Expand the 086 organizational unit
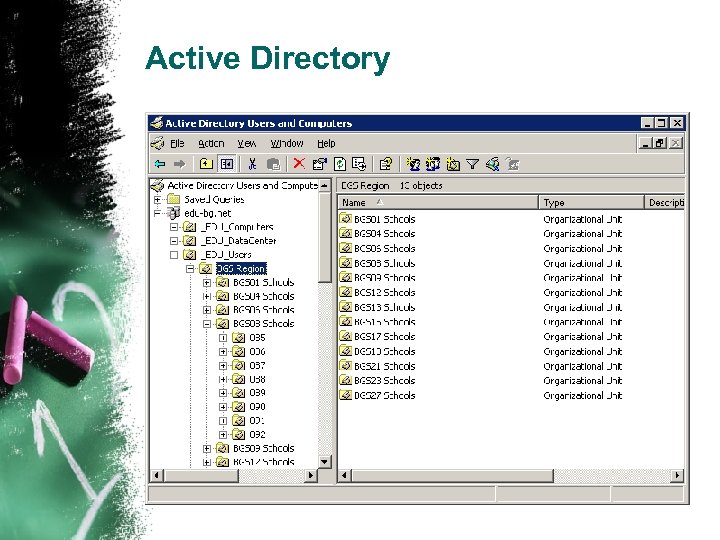Viewport: 720px width, 540px height. tap(223, 352)
